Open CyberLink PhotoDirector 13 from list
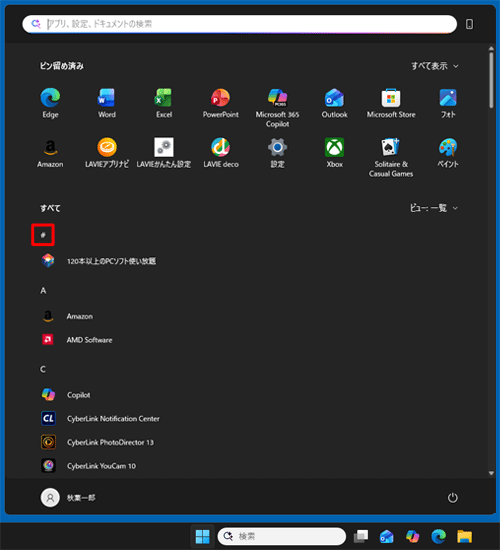 pos(97,442)
